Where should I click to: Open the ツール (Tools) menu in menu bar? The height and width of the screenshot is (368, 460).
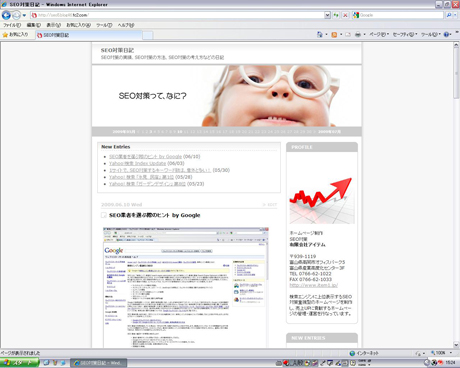(104, 25)
